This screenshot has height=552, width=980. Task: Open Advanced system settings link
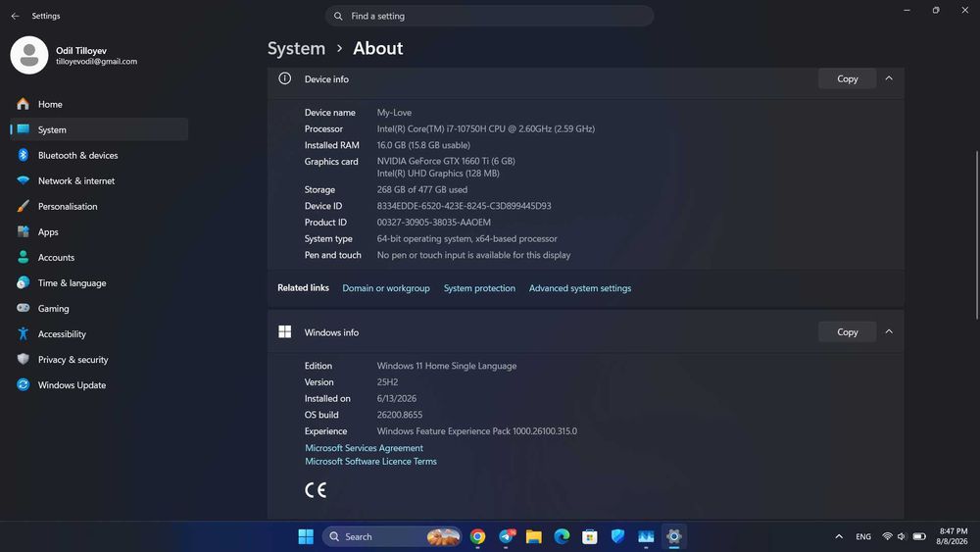tap(580, 288)
